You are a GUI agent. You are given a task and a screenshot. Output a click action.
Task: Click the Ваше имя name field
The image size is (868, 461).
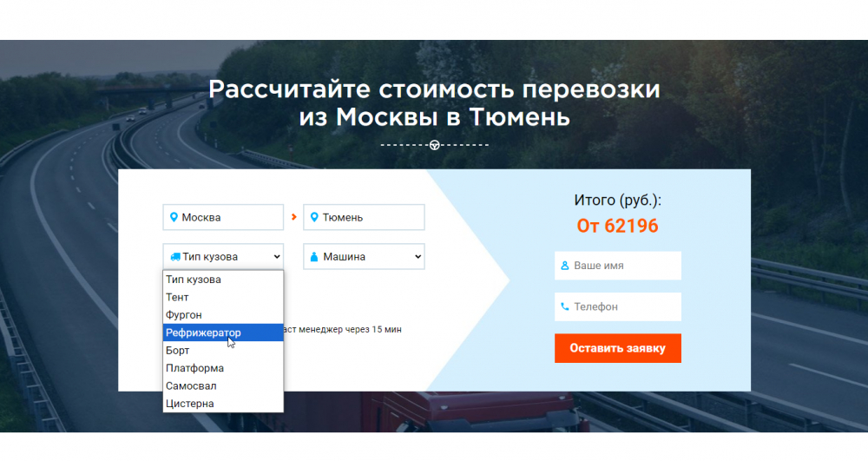point(618,266)
